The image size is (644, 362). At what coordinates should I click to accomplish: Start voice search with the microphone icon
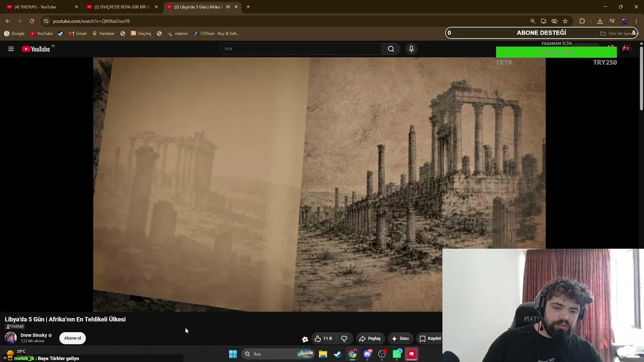(x=411, y=49)
